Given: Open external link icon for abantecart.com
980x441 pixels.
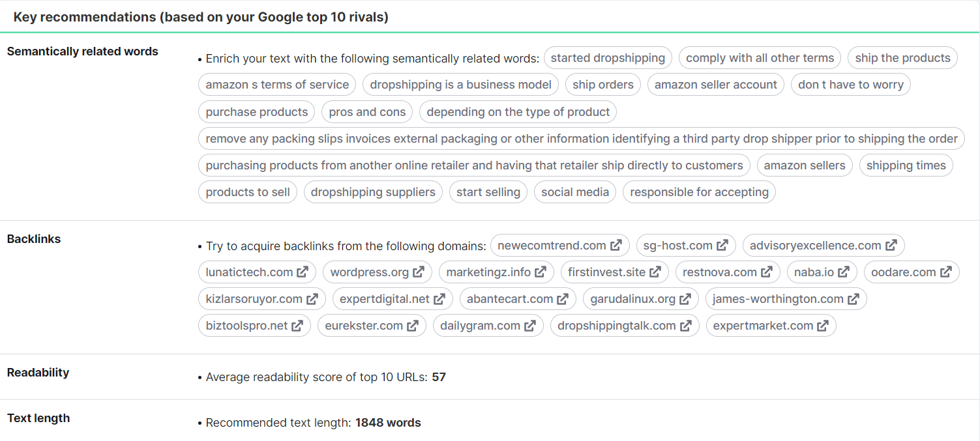Looking at the screenshot, I should click(x=563, y=299).
